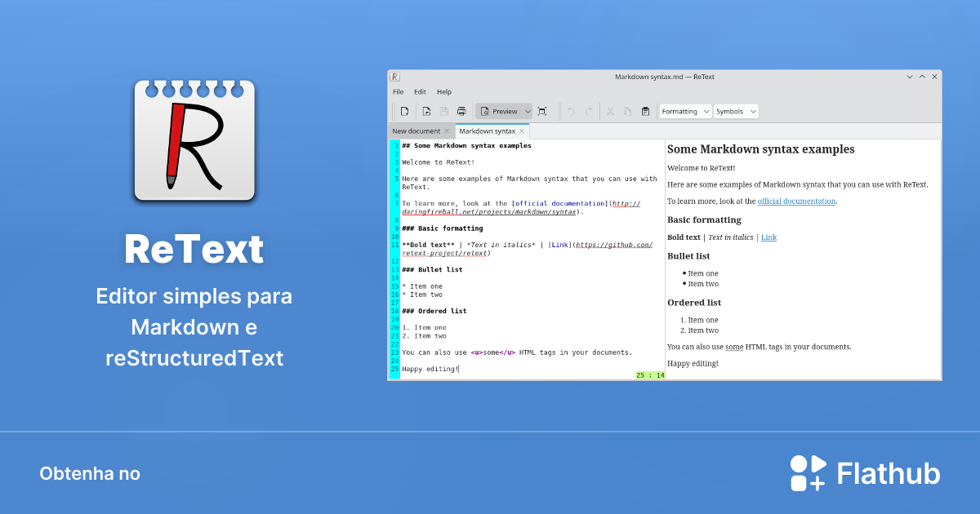The height and width of the screenshot is (514, 980).
Task: Open the Formatting dropdown
Action: [x=684, y=111]
